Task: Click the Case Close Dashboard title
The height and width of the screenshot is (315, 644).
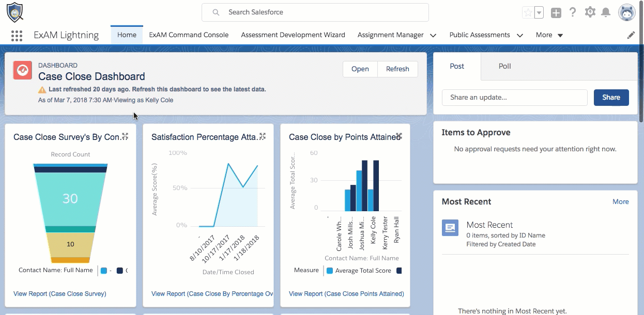Action: point(91,77)
